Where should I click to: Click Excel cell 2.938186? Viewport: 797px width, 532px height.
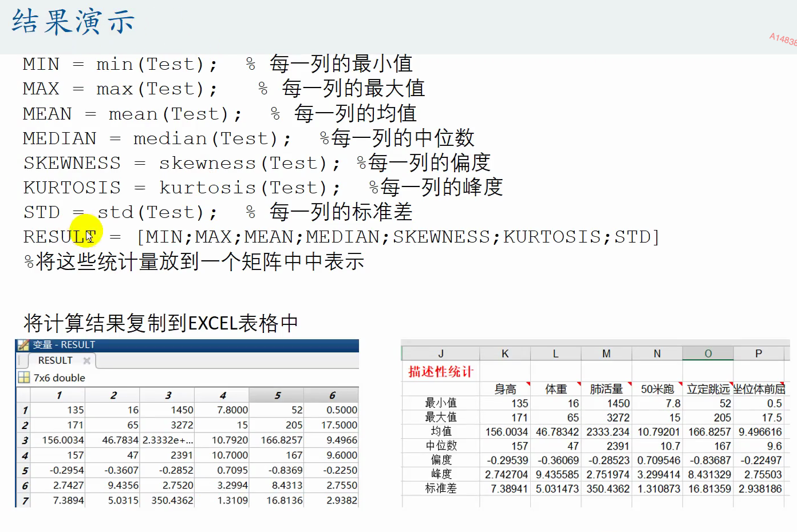759,489
